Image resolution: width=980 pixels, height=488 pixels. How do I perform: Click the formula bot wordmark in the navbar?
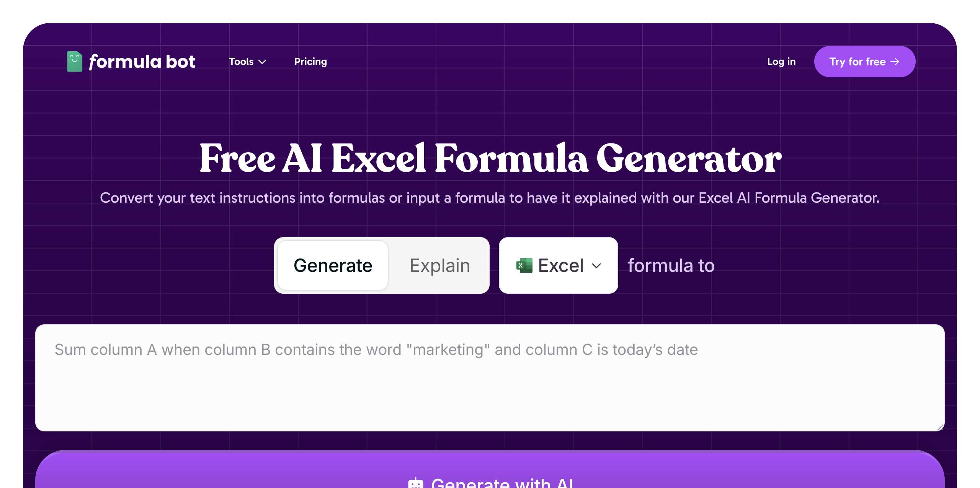pos(142,61)
